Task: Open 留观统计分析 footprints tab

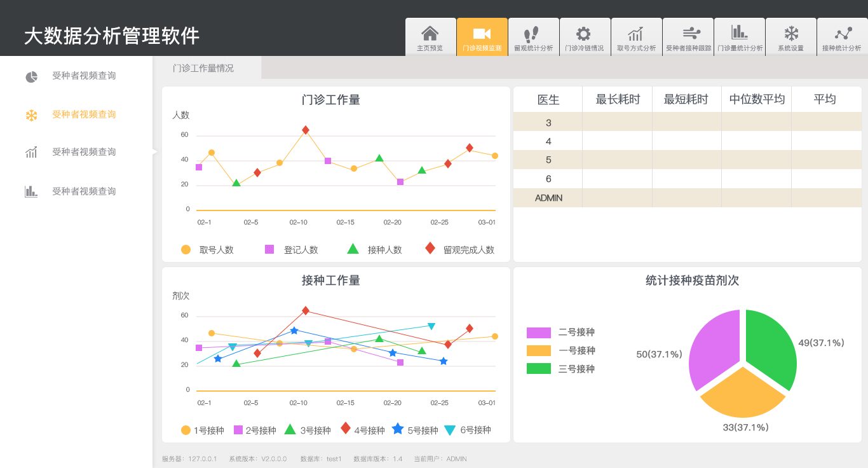Action: (x=533, y=37)
